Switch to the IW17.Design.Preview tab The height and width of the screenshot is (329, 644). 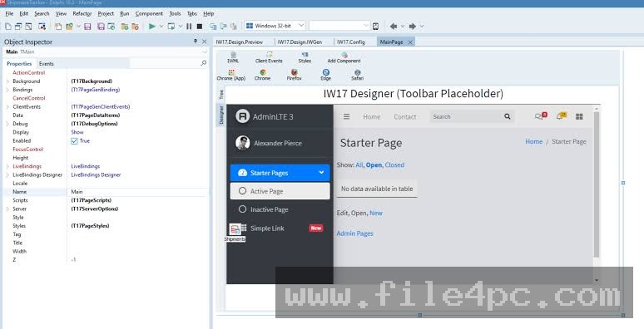240,42
